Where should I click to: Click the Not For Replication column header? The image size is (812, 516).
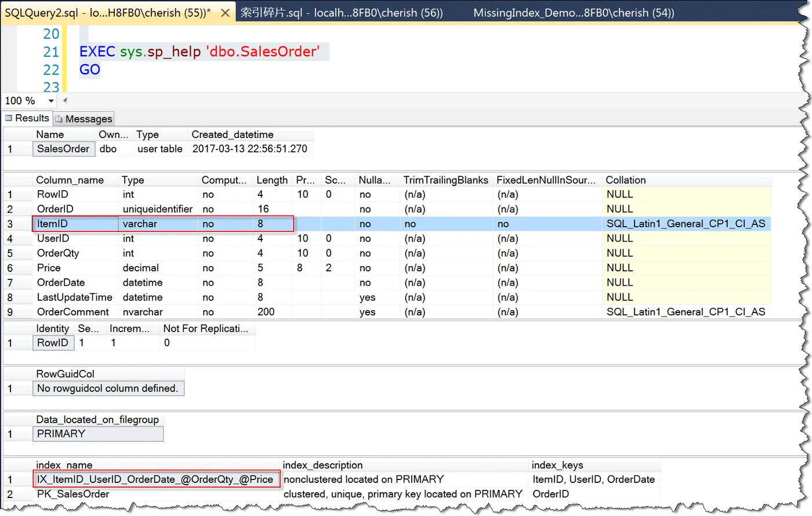point(207,329)
